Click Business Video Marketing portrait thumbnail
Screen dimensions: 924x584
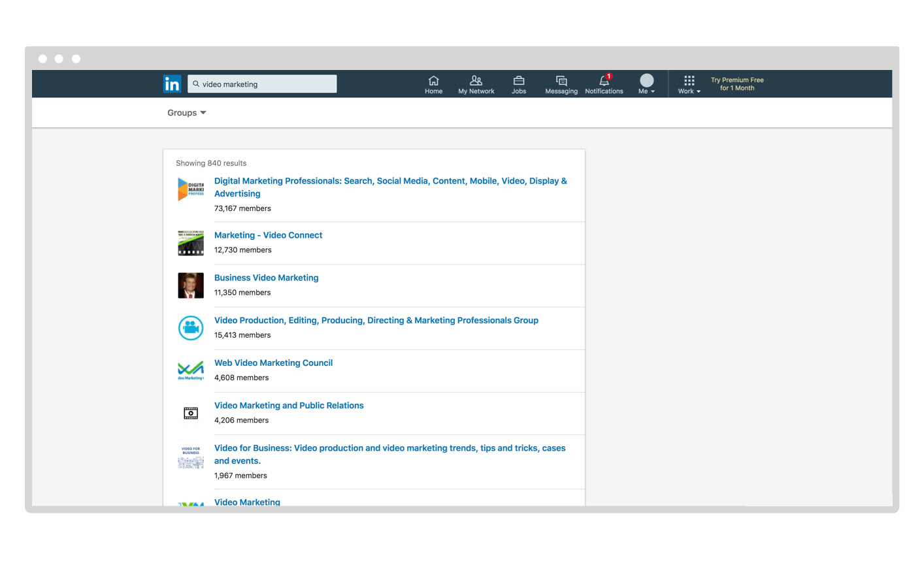[191, 285]
